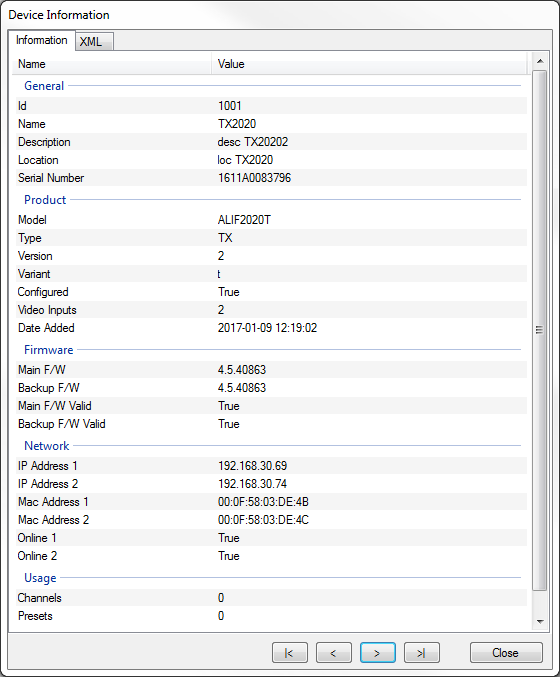Select the Model value ALIF2020T
The image size is (560, 677).
tap(244, 220)
